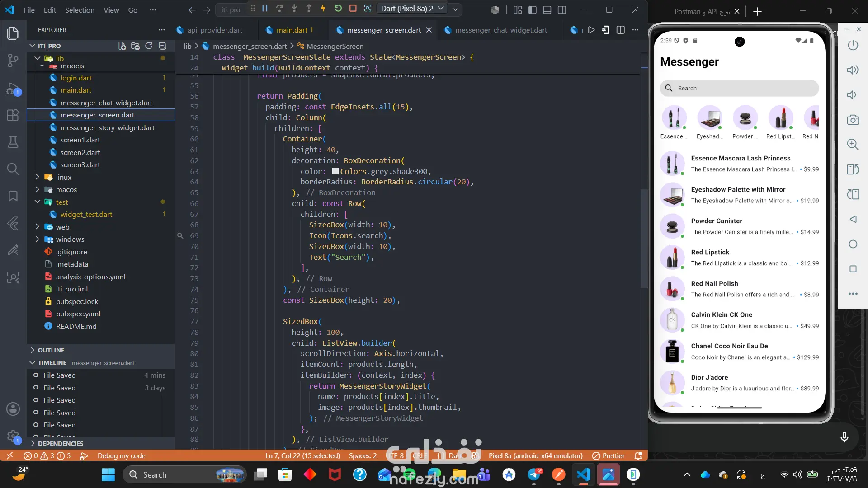Screen dimensions: 868x488
Task: Collapse the test folder
Action: [38, 202]
